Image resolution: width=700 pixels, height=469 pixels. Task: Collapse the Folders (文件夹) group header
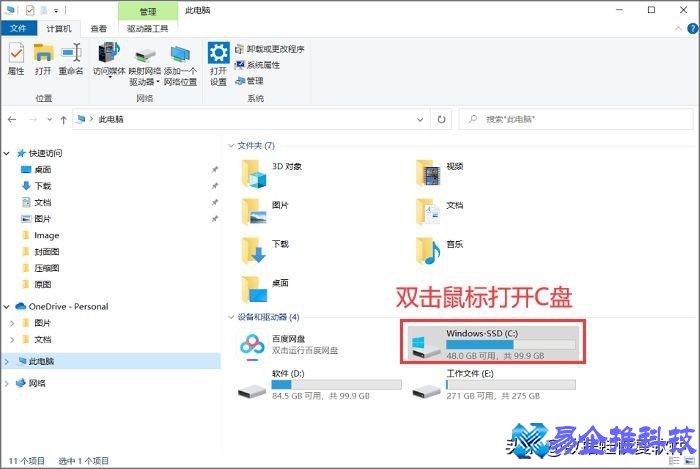point(231,145)
